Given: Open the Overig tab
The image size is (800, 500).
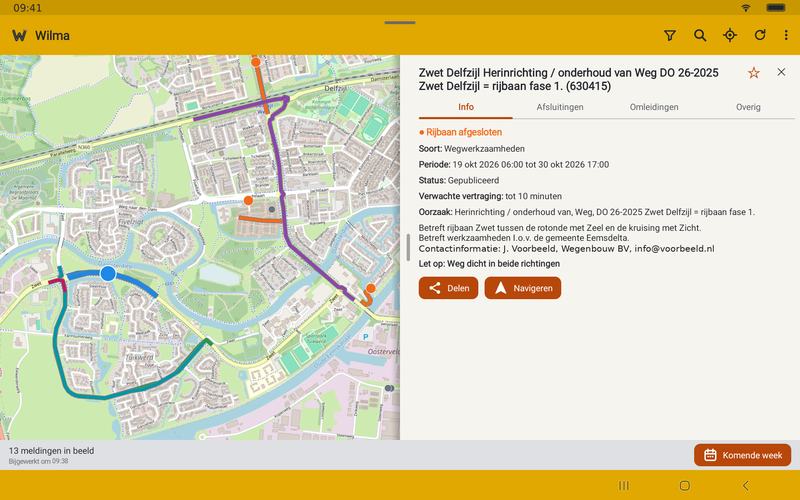Looking at the screenshot, I should (x=748, y=107).
